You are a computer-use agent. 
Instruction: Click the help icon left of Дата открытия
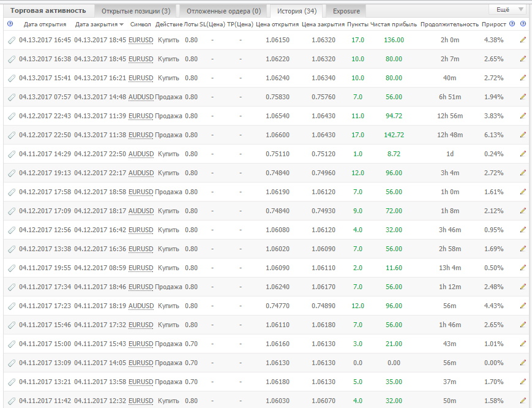tap(10, 24)
